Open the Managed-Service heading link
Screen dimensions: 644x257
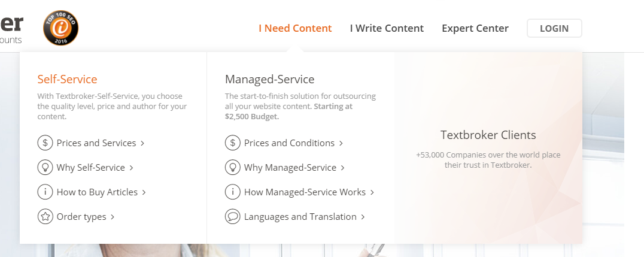coord(270,79)
